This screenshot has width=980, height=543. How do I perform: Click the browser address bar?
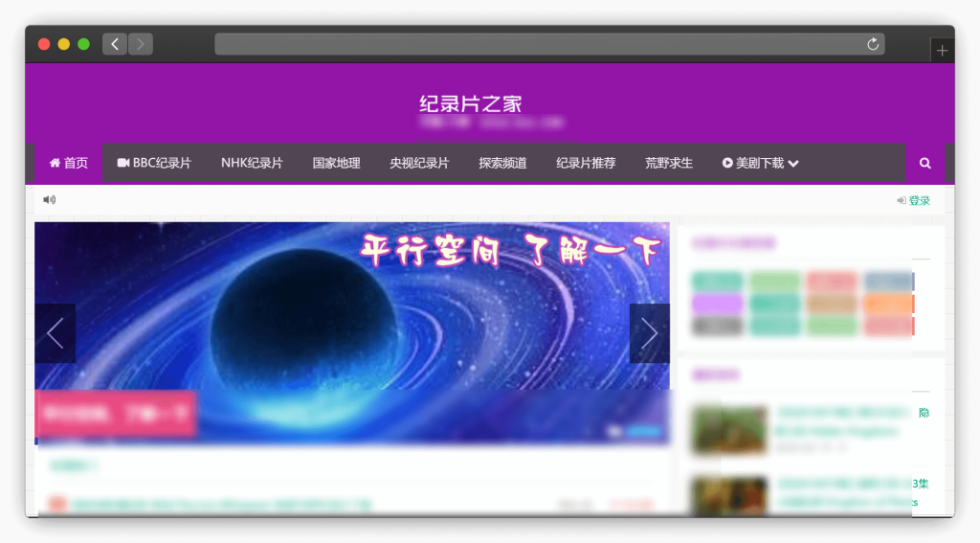point(549,44)
